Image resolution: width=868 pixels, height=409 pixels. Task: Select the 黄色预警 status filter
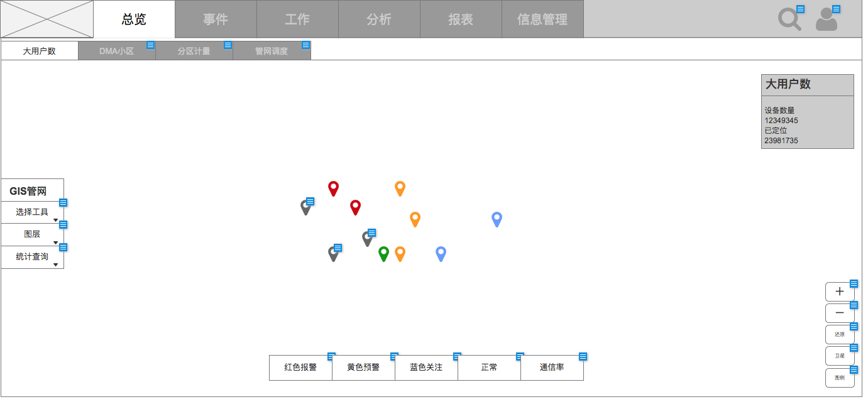pos(363,368)
